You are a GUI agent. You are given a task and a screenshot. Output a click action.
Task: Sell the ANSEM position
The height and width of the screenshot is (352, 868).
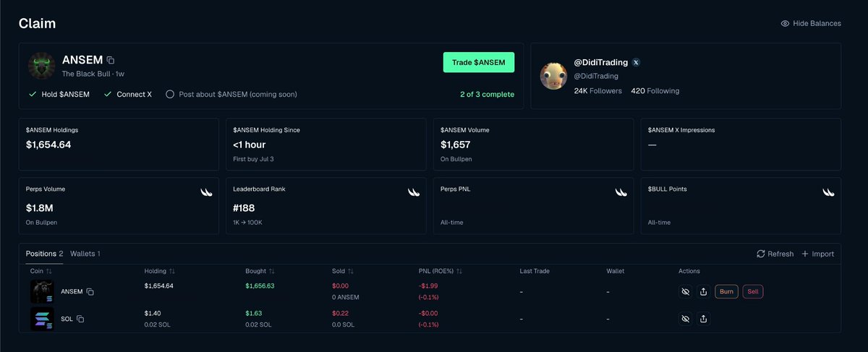(753, 292)
